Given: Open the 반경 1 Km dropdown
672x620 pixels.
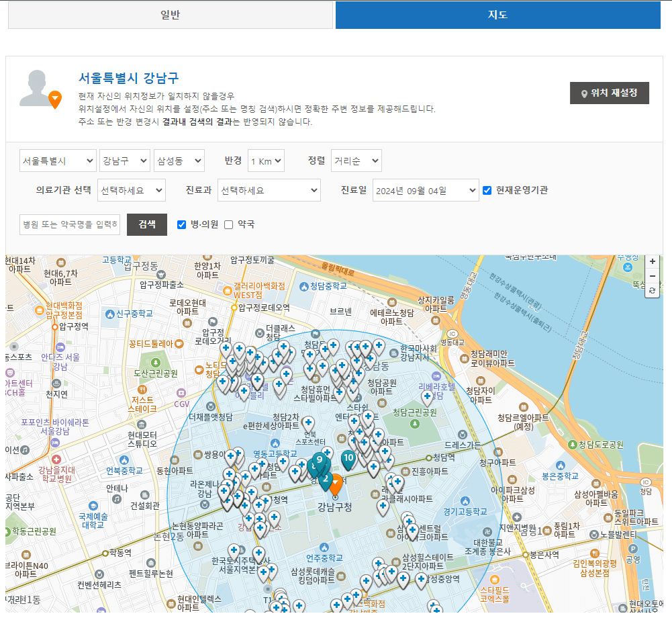Looking at the screenshot, I should [266, 161].
